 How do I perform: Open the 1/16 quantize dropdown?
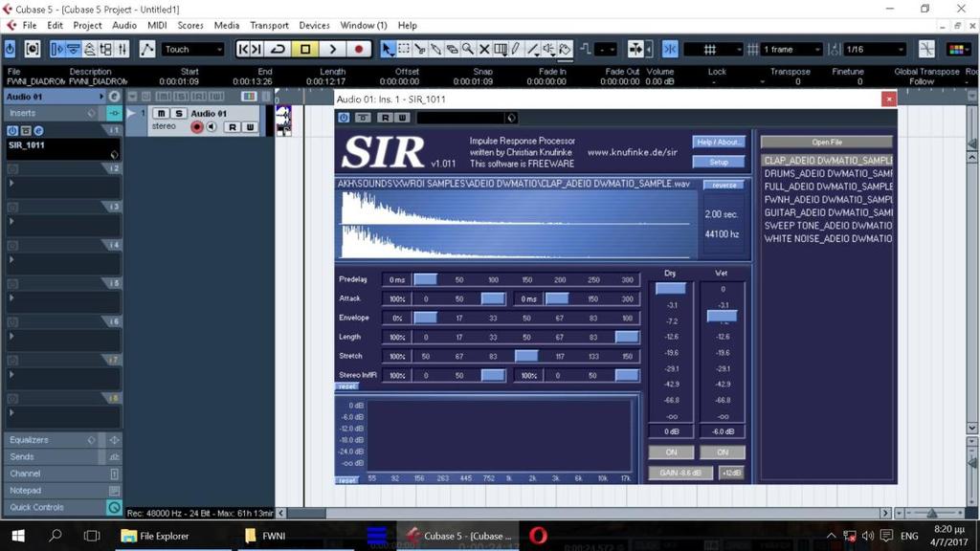[875, 50]
